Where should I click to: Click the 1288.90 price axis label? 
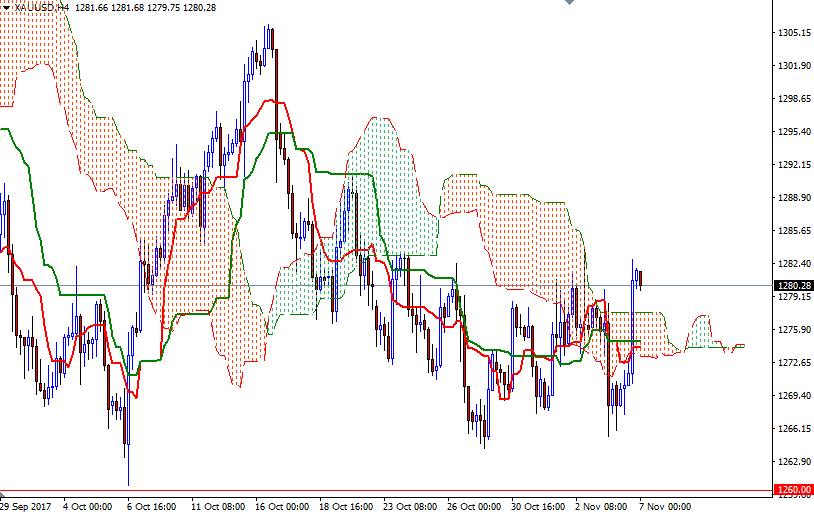pos(794,198)
